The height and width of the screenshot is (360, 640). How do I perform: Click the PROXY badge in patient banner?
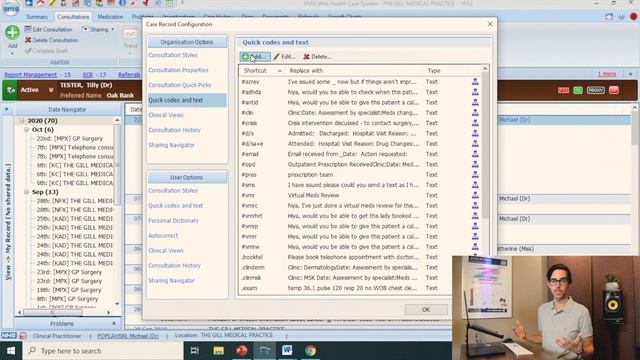596,90
